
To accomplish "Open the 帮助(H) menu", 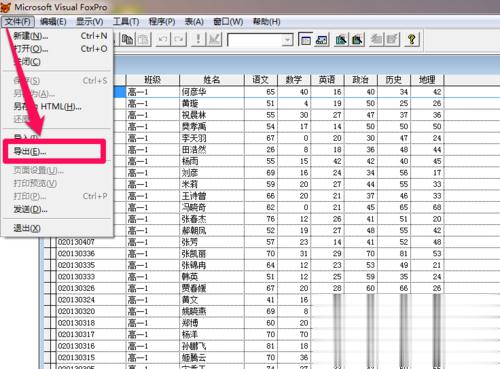I will [266, 22].
